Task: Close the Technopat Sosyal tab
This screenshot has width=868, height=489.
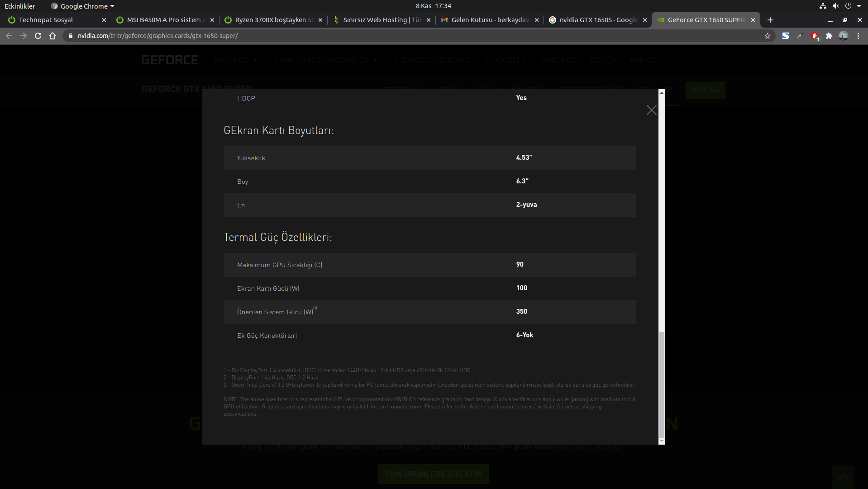Action: coord(104,20)
